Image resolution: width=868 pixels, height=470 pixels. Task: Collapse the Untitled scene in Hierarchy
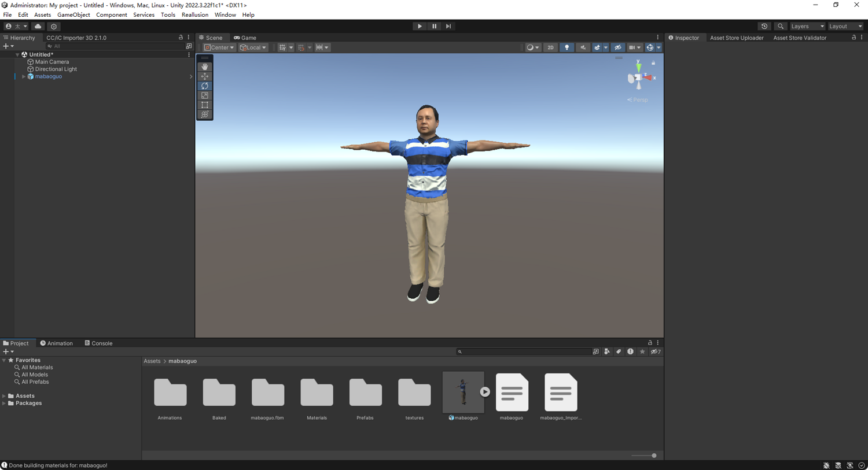(x=17, y=54)
